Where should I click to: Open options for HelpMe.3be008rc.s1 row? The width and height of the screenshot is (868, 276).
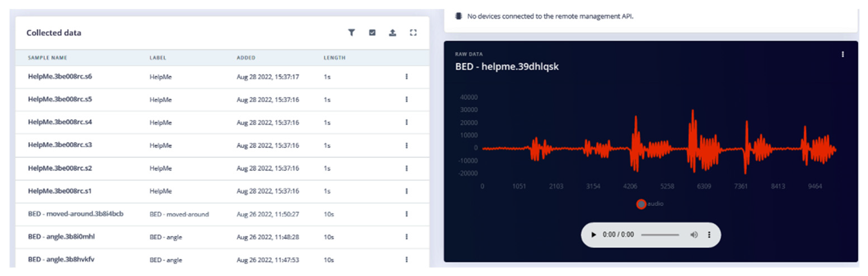(x=407, y=191)
